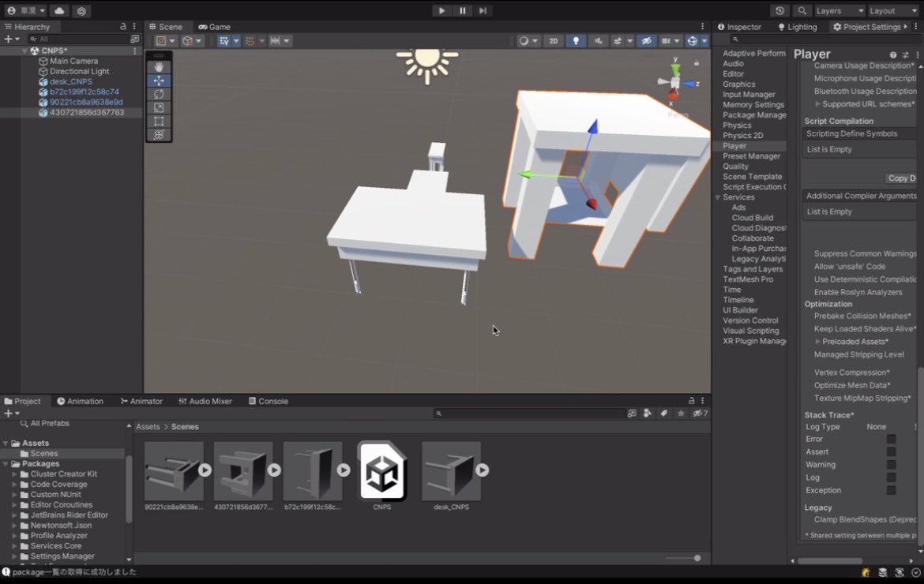The image size is (924, 584).
Task: Collapse the CNPS scene in Hierarchy
Action: coord(24,51)
